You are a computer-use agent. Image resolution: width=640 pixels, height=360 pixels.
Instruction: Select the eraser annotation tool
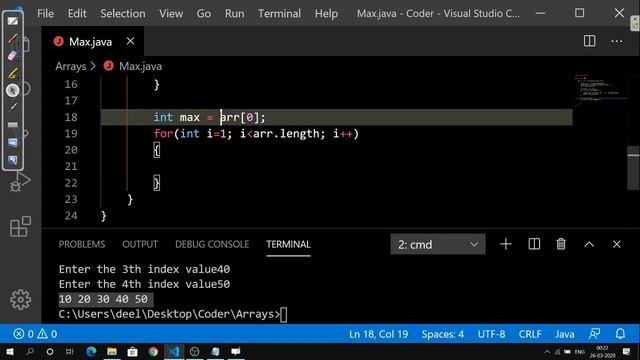click(x=13, y=56)
